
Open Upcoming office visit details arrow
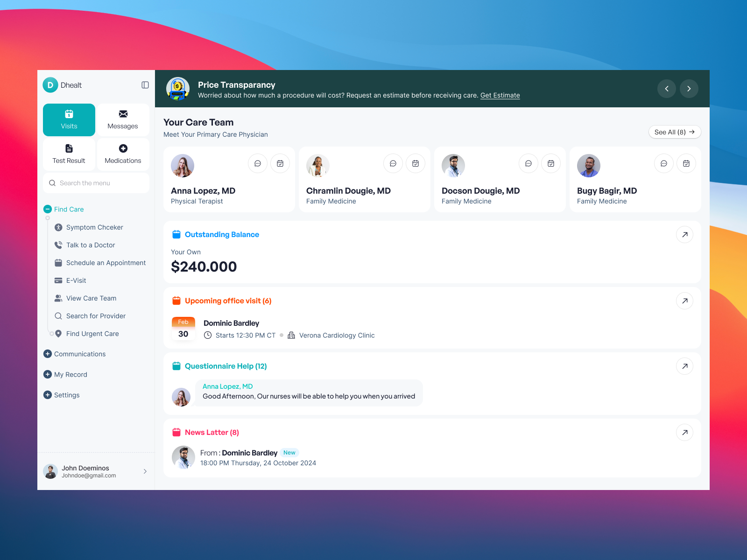click(x=685, y=301)
